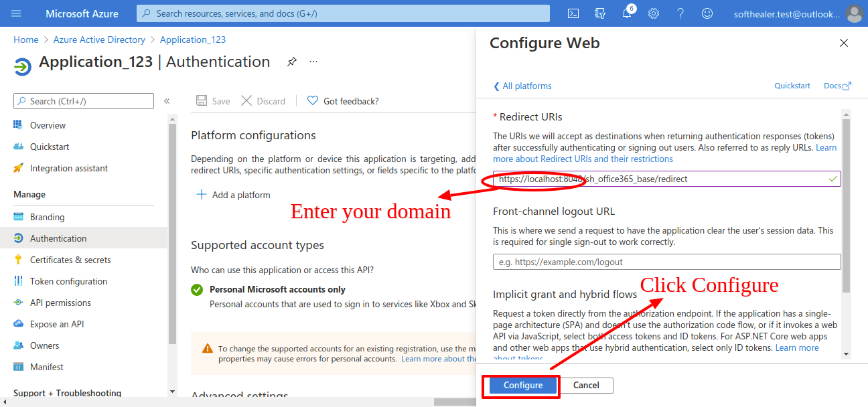
Task: Go back to All platforms
Action: [522, 86]
